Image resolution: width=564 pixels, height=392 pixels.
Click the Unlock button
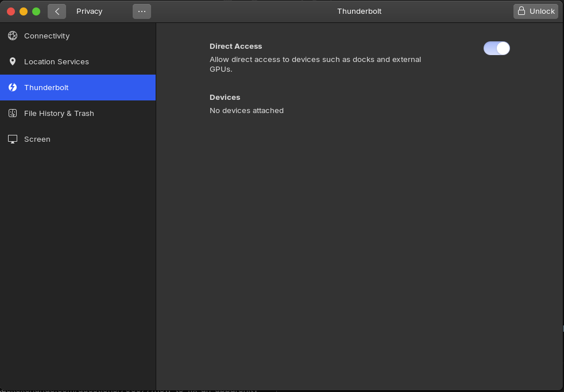536,11
